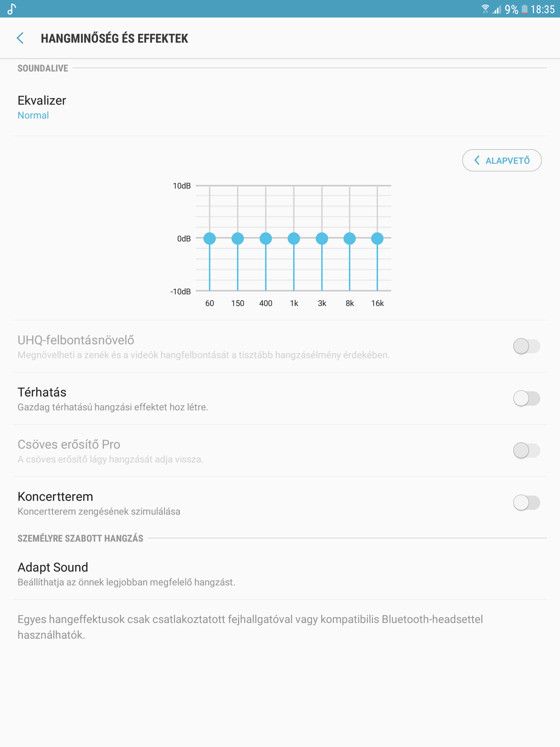The height and width of the screenshot is (747, 560).
Task: Tap the Koncertterem setting row label
Action: coord(55,496)
